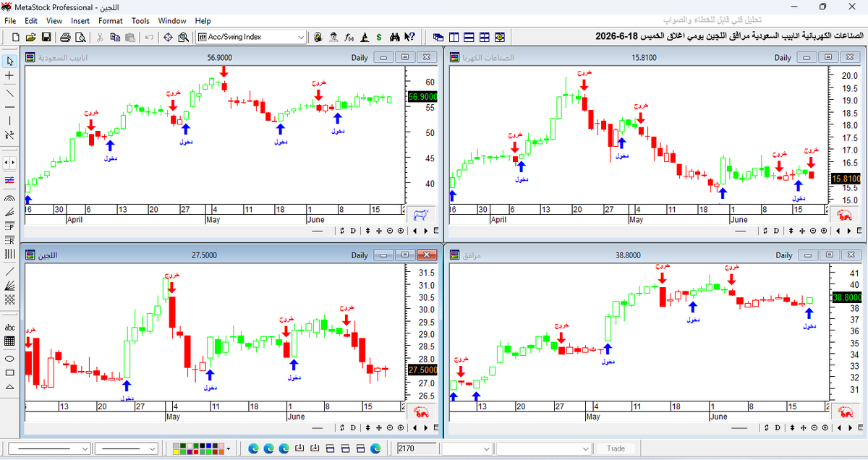The height and width of the screenshot is (460, 868).
Task: Select the Vertical Line tool
Action: click(x=10, y=120)
